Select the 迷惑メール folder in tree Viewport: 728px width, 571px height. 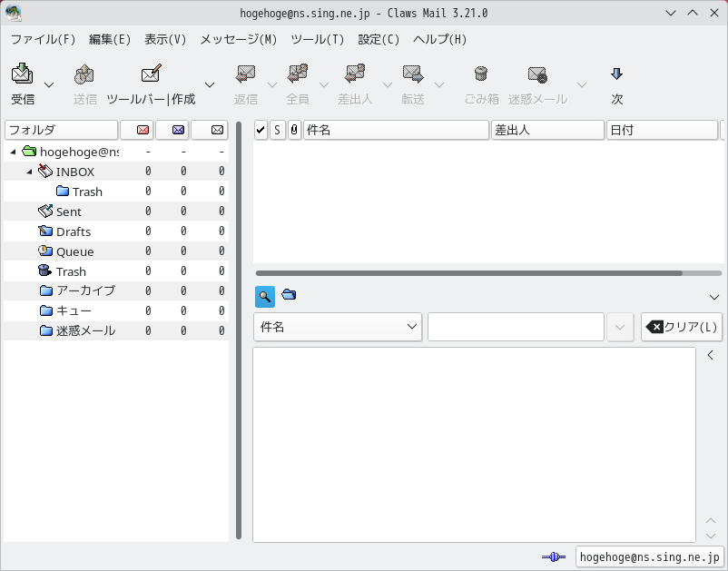[x=116, y=330]
